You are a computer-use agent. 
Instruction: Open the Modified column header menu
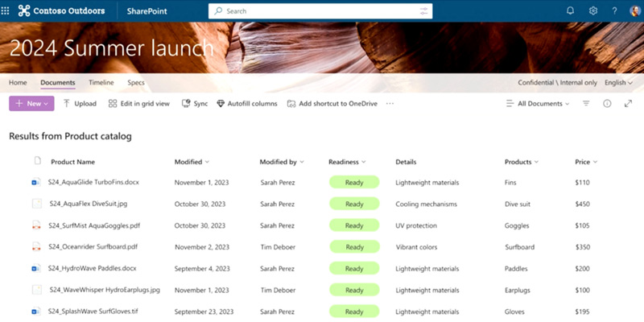point(192,162)
